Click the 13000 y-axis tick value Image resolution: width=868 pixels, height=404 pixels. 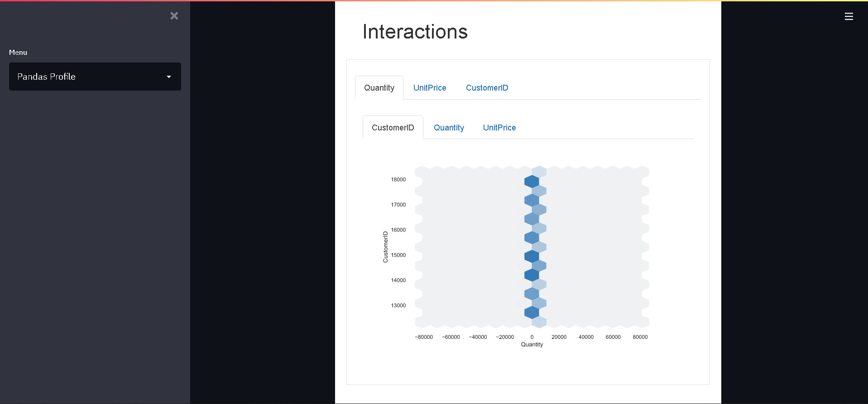tap(398, 306)
